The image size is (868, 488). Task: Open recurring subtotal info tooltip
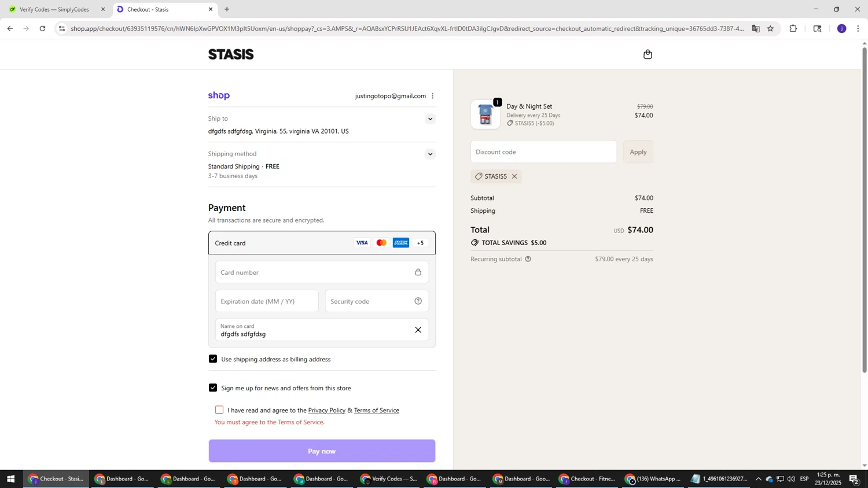pos(528,259)
